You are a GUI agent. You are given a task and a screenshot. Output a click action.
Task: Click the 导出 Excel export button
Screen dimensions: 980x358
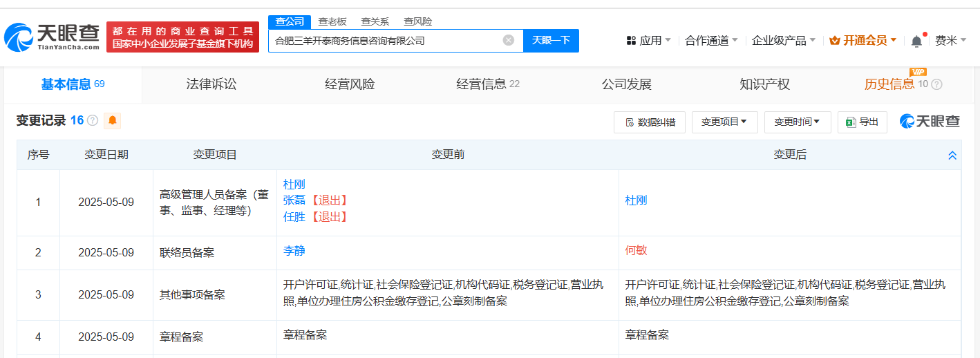point(863,122)
